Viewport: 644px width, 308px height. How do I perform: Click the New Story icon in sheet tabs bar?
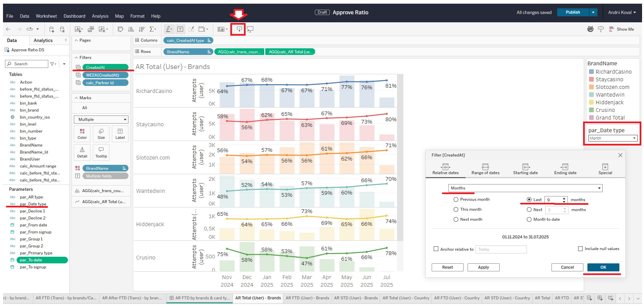(611, 298)
